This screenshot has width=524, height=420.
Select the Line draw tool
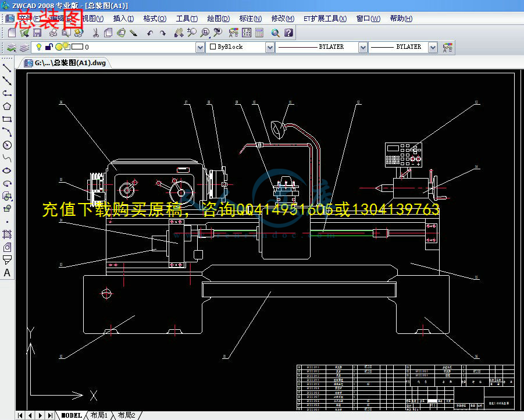click(7, 68)
